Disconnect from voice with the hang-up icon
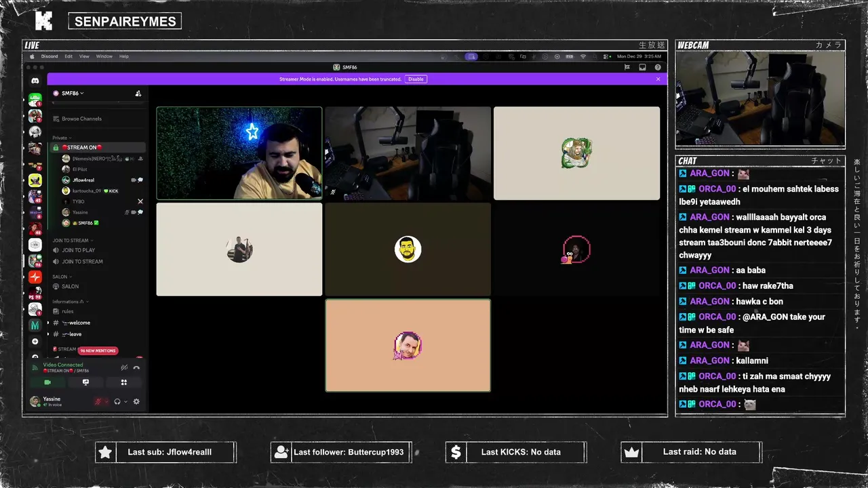The image size is (868, 488). click(x=136, y=367)
